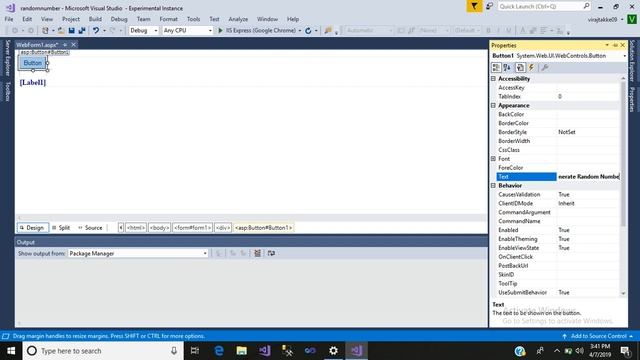Open the Package Manager output source dropdown
Screen dimensions: 640x360
pos(138,253)
